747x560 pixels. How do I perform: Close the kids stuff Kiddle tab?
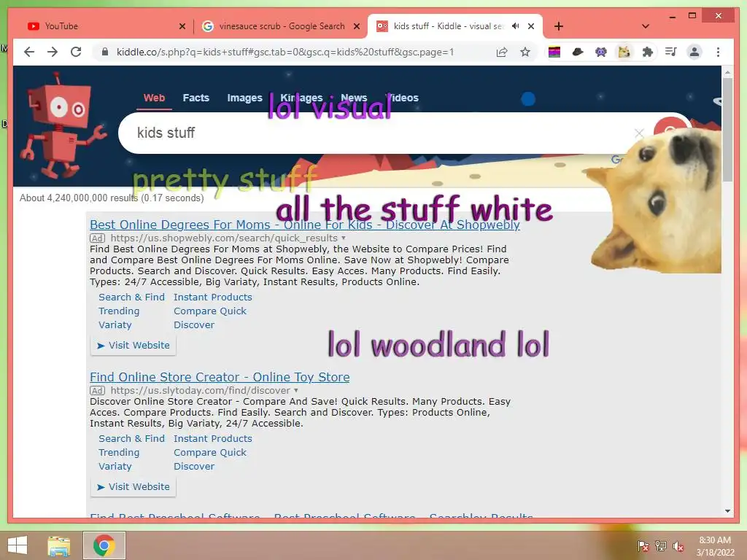[x=531, y=26]
